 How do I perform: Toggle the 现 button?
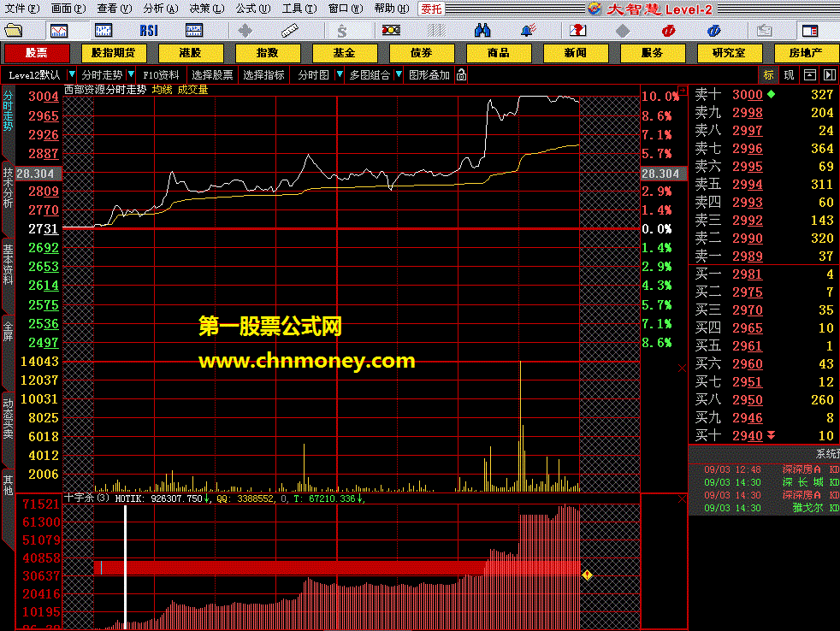click(x=789, y=75)
